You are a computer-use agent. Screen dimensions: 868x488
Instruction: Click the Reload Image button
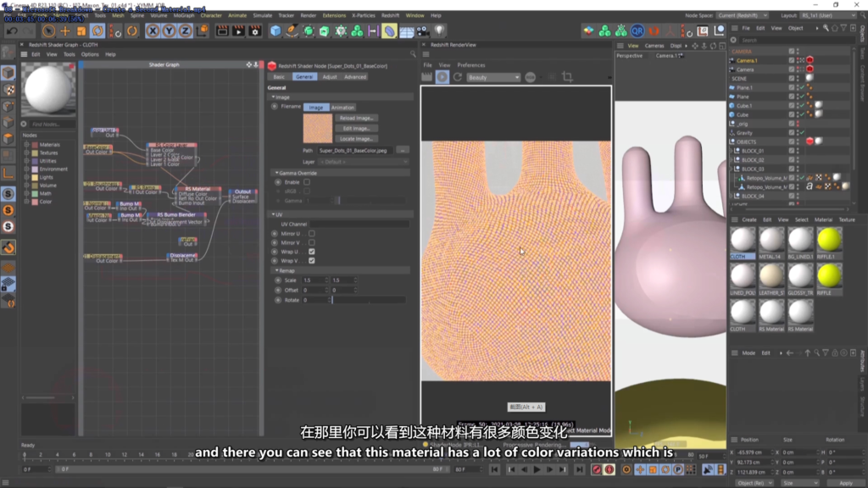pos(357,118)
